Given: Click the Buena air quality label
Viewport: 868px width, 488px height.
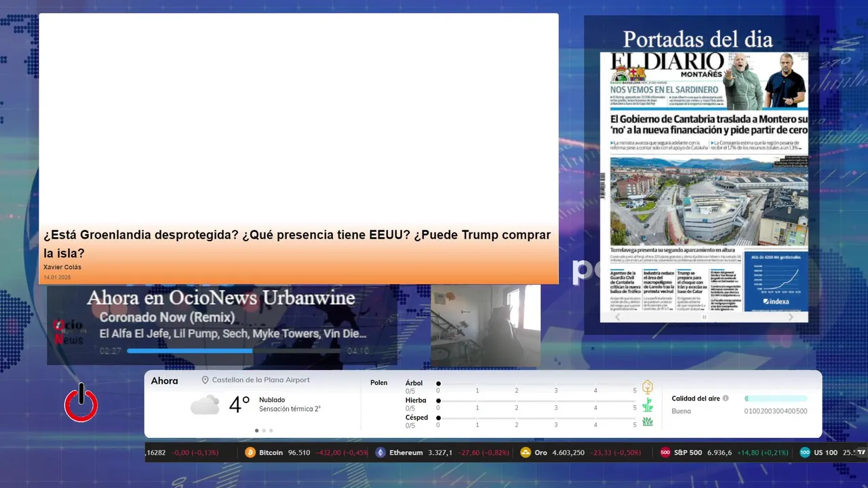Looking at the screenshot, I should [x=682, y=411].
